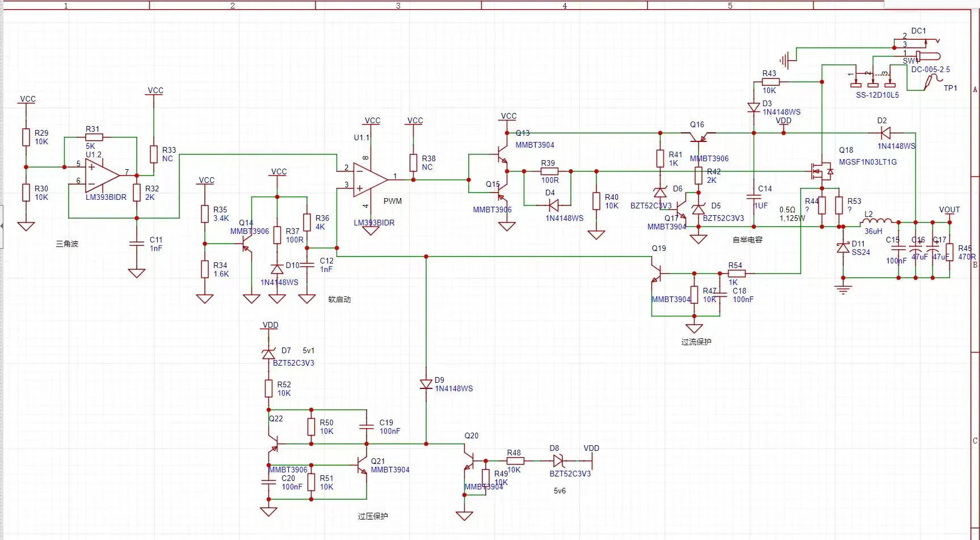Viewport: 980px width, 540px height.
Task: Click the U1.1 comparator symbol
Action: (x=369, y=180)
